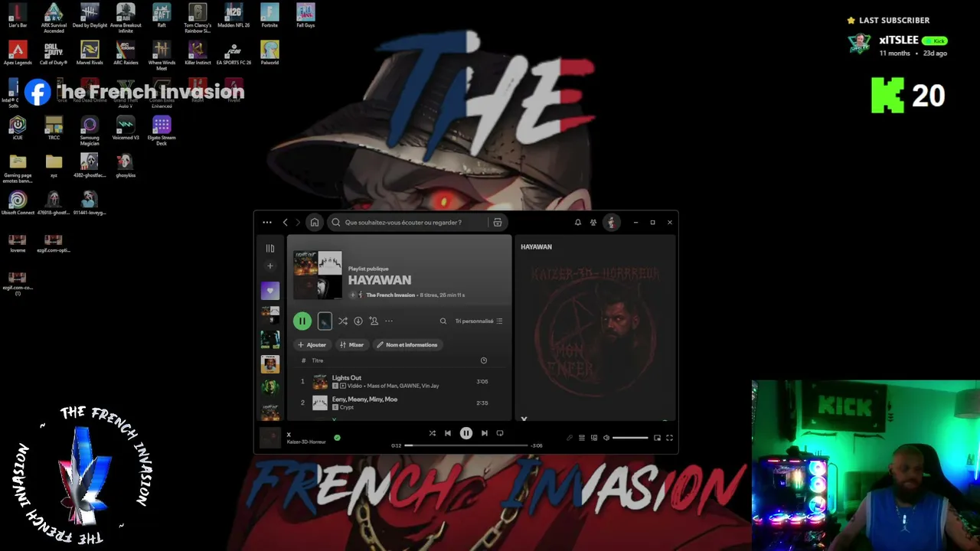Click the Ajouter button
980x551 pixels.
(x=312, y=345)
